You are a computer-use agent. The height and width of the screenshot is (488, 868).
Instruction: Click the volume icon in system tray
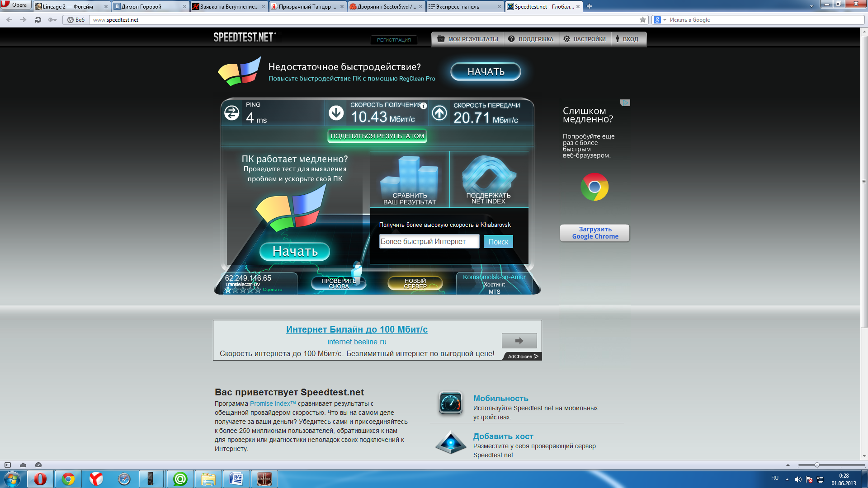pyautogui.click(x=798, y=479)
